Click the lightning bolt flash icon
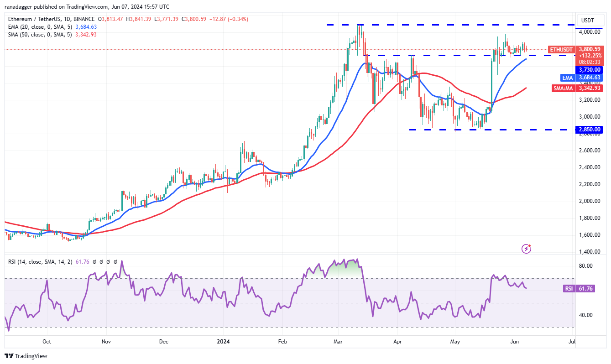 pos(527,249)
